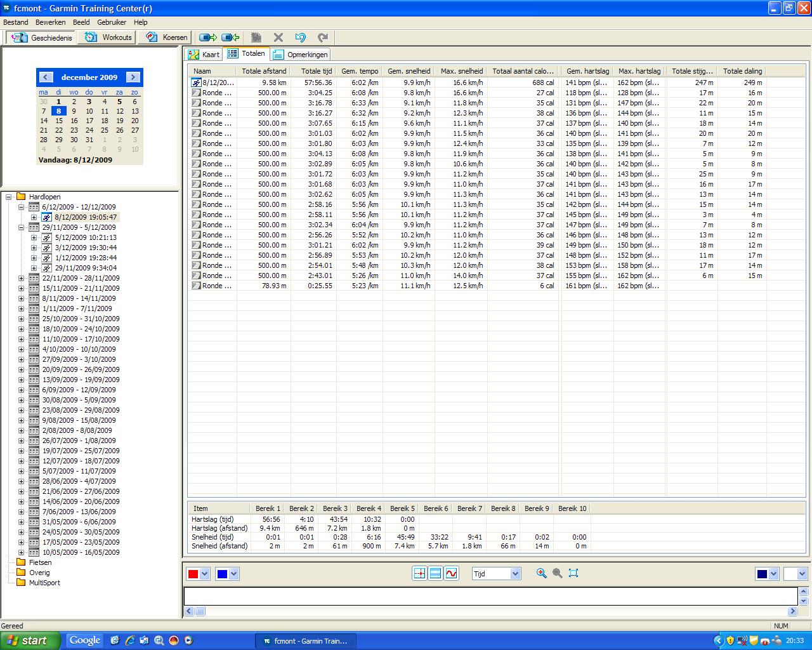Switch to the Kaart tab
The width and height of the screenshot is (812, 650).
click(204, 55)
